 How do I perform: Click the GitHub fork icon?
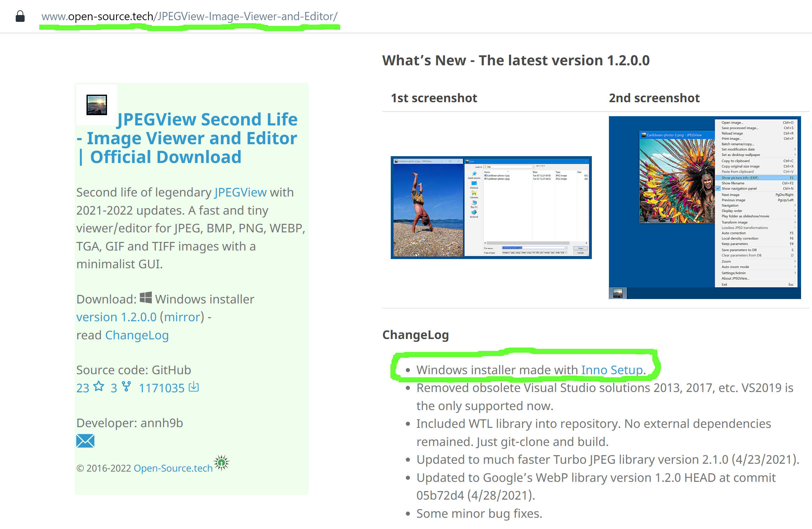tap(126, 386)
